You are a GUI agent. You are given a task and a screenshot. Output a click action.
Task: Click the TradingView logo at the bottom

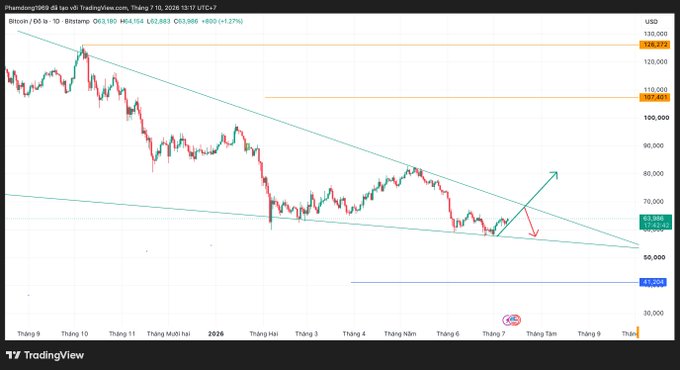[x=45, y=355]
